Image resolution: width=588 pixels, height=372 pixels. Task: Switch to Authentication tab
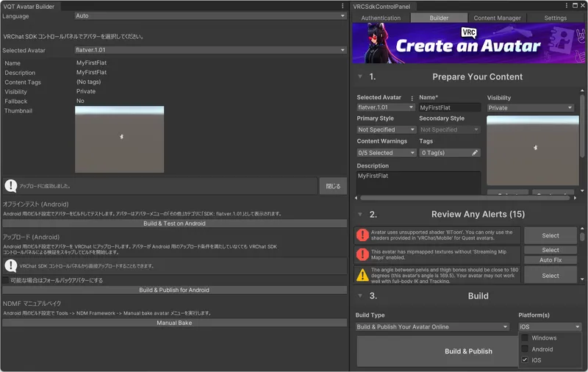point(381,18)
